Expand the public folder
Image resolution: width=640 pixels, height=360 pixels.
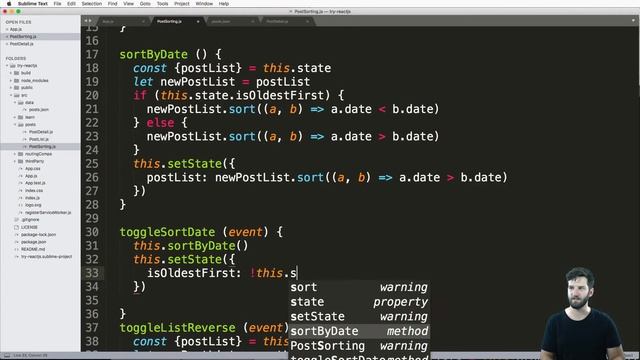click(x=11, y=88)
